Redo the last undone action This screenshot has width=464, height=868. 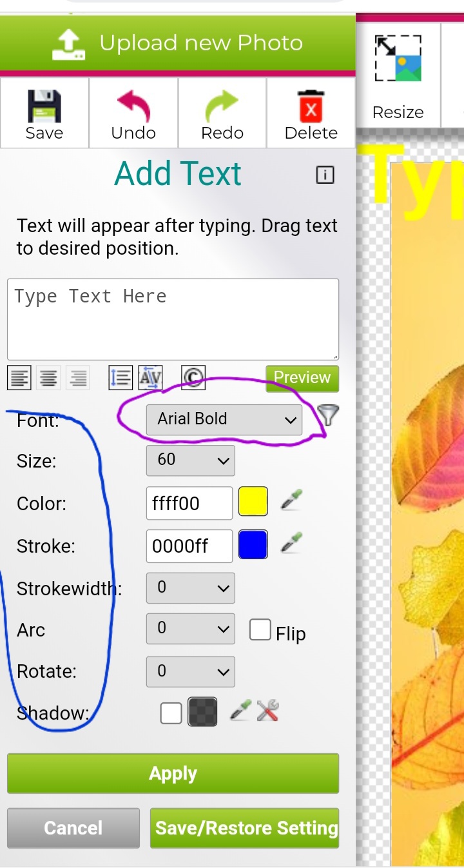pos(222,107)
